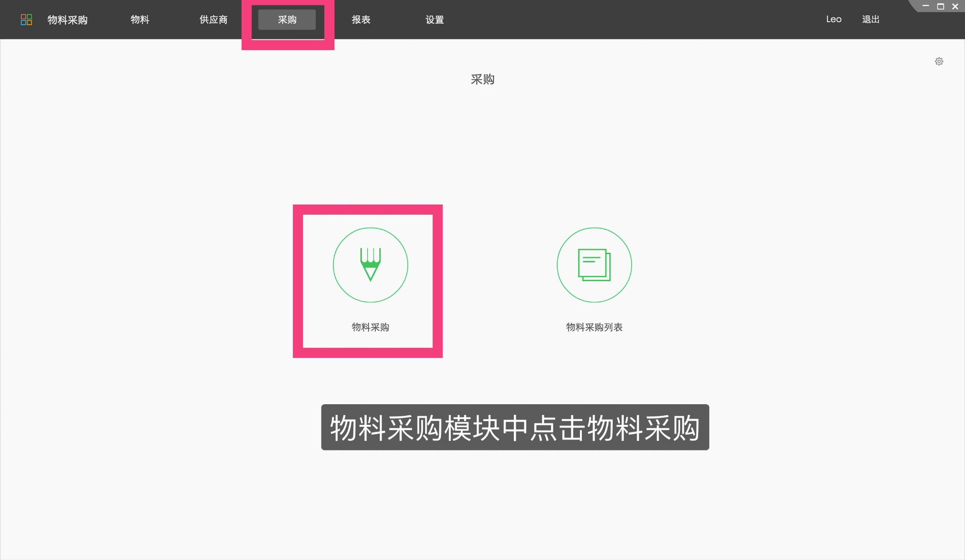Click the Leo username link
The width and height of the screenshot is (965, 560).
834,19
